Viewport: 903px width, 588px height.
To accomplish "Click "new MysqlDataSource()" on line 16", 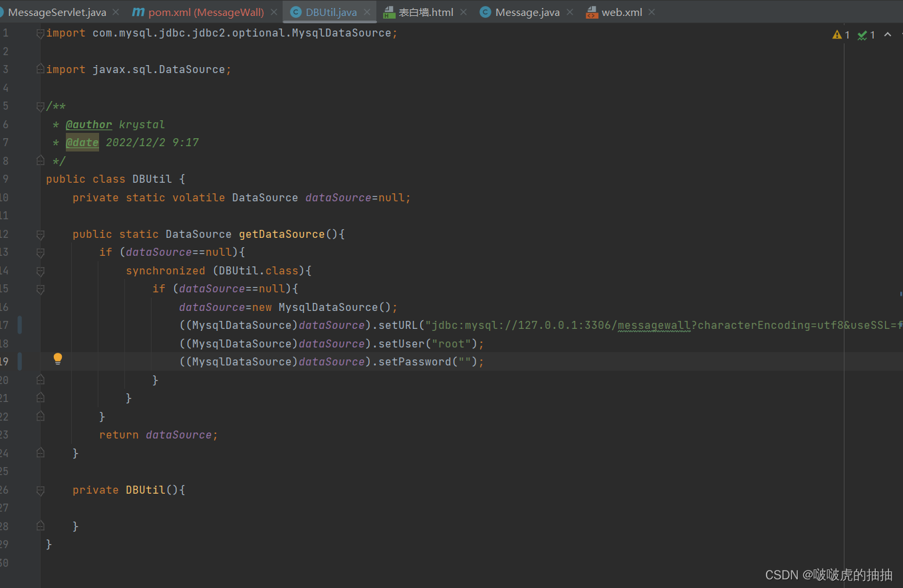I will coord(322,307).
